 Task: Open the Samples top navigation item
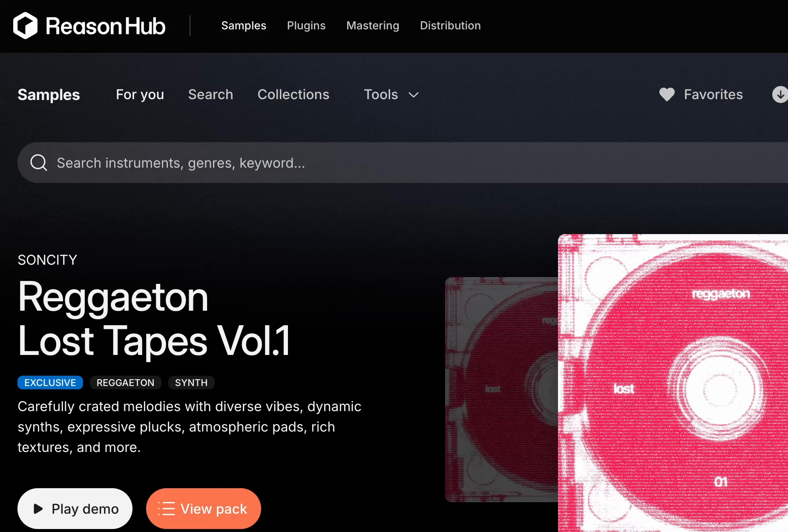[244, 26]
